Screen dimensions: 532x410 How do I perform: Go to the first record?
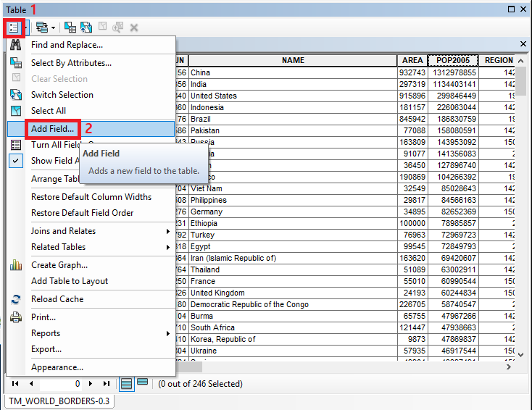15,383
